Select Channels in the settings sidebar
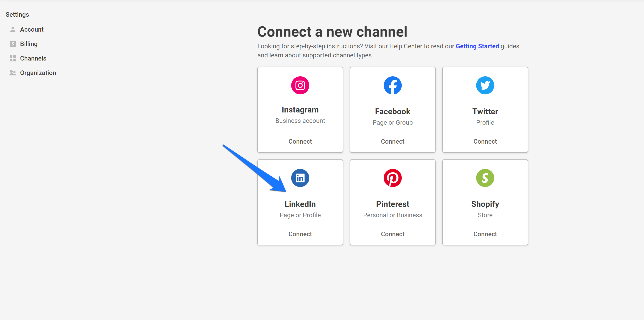 click(x=33, y=58)
